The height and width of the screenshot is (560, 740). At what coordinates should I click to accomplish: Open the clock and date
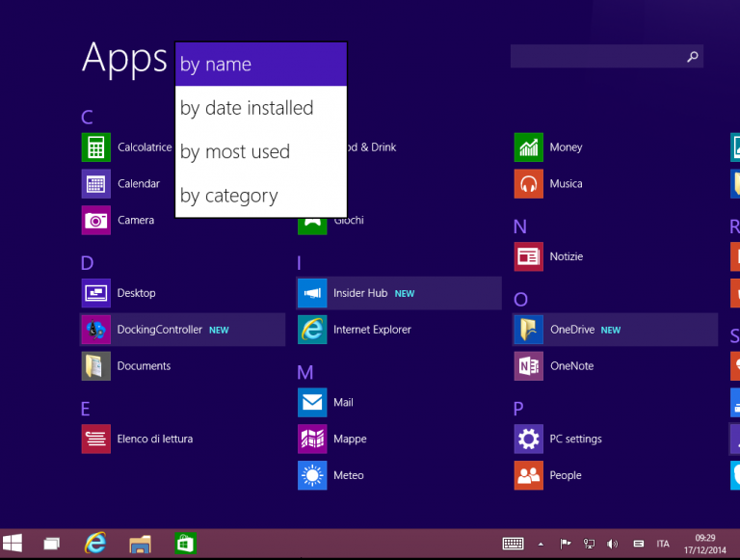click(705, 544)
